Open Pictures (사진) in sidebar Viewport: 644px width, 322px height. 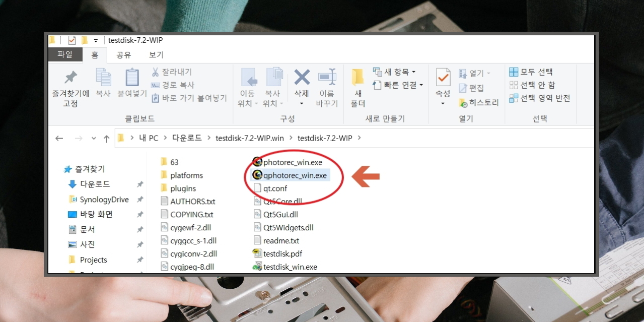[82, 244]
